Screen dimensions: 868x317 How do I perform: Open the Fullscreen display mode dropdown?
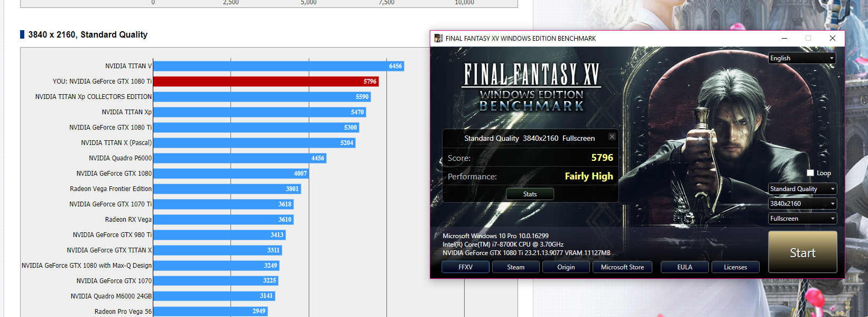[x=802, y=219]
